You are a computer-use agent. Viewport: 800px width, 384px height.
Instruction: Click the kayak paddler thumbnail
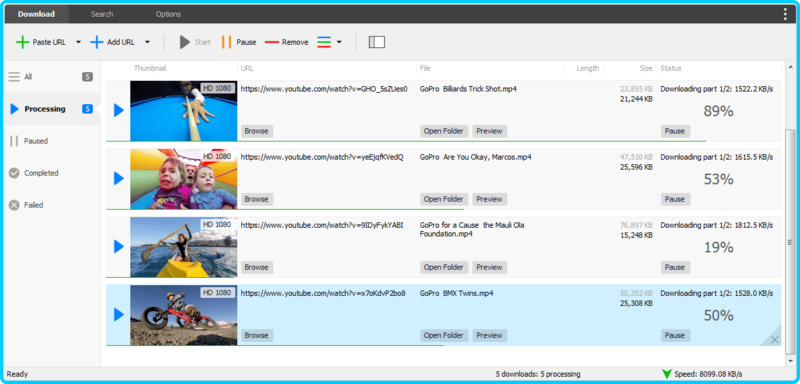coord(184,247)
